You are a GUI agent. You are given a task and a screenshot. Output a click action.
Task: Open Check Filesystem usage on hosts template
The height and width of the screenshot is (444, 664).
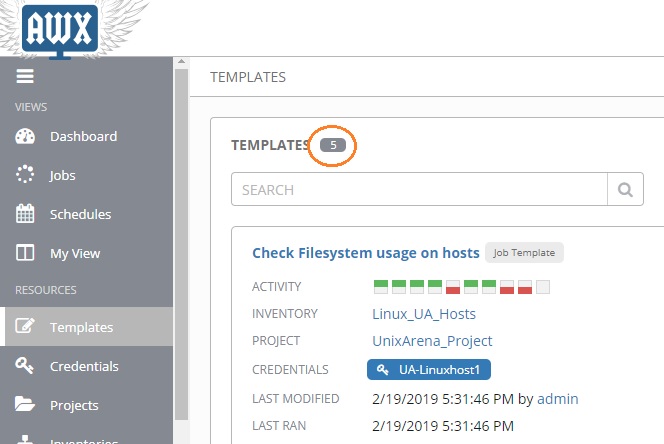[x=364, y=253]
